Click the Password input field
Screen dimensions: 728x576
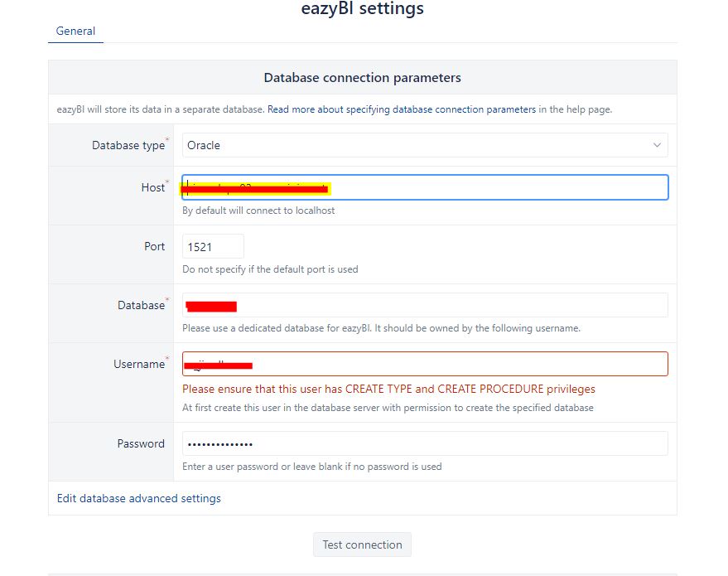[x=425, y=444]
